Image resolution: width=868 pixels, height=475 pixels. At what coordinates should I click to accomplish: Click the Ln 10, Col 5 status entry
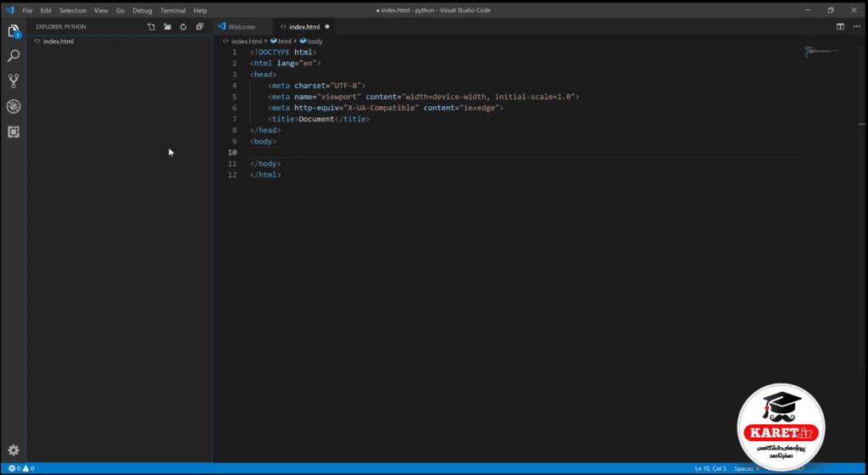[710, 468]
